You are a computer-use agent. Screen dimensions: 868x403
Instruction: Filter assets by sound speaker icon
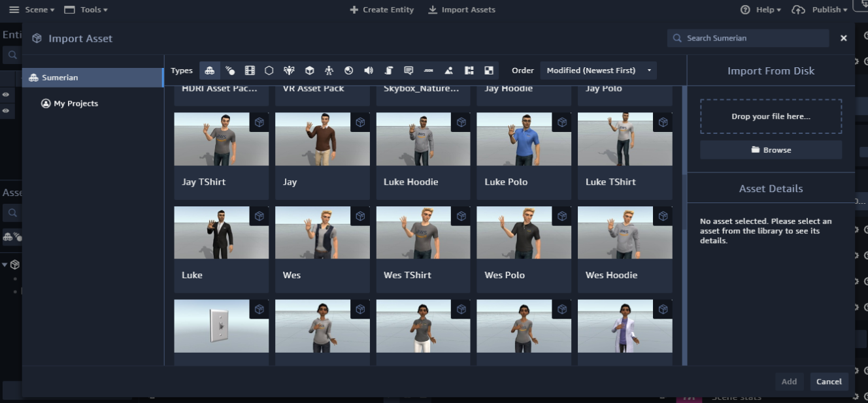tap(369, 71)
